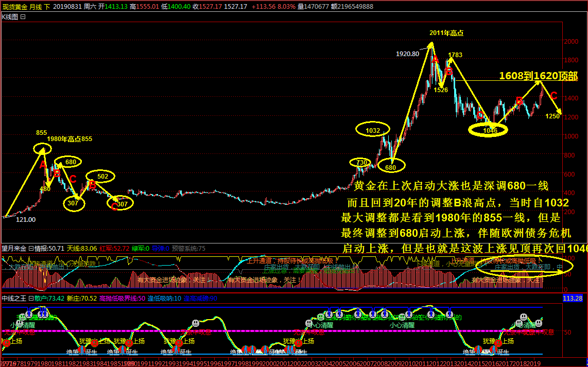Click the circled 502 price marker
588x367 pixels.
(102, 177)
